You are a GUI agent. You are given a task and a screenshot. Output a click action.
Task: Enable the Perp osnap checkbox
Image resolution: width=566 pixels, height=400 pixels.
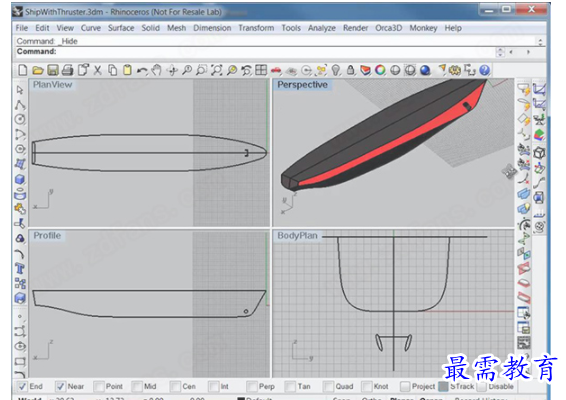point(251,386)
